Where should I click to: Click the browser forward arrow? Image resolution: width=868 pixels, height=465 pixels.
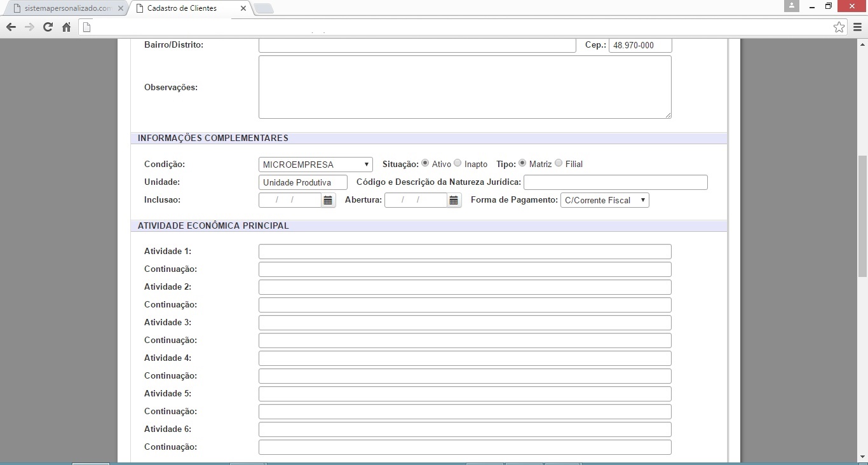[x=29, y=27]
